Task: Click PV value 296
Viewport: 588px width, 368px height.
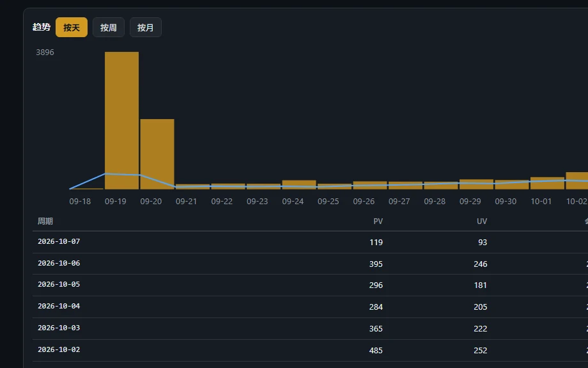Action: tap(376, 285)
